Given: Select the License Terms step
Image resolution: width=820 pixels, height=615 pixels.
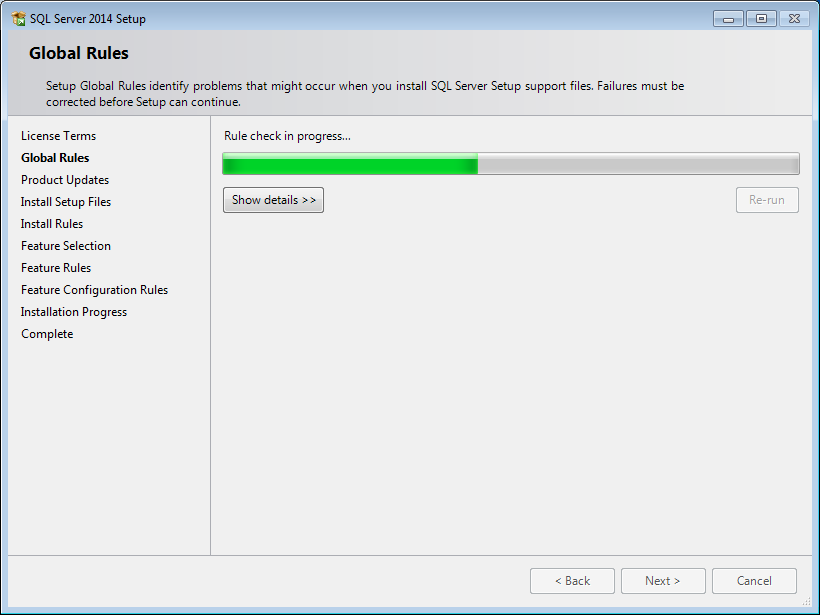Looking at the screenshot, I should pos(59,136).
